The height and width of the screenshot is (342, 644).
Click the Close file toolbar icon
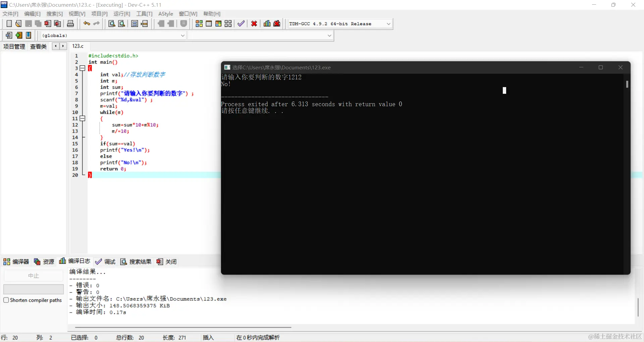coord(48,23)
